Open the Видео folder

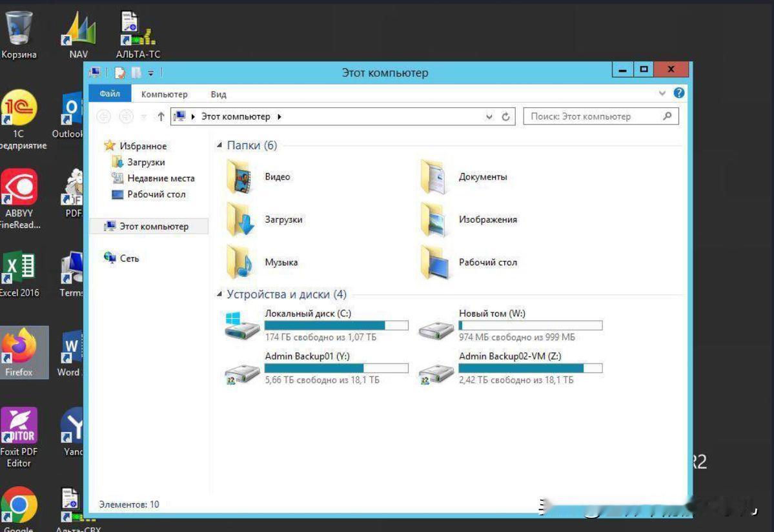click(259, 177)
